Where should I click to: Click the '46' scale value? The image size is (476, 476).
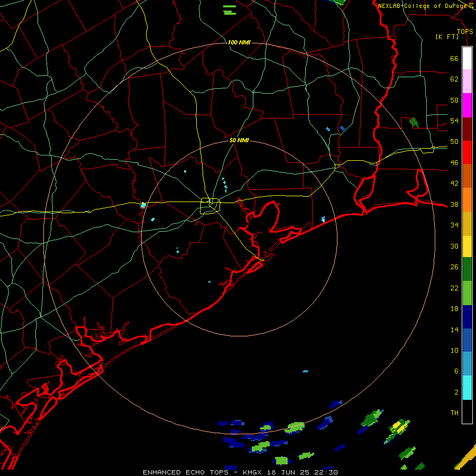point(454,163)
